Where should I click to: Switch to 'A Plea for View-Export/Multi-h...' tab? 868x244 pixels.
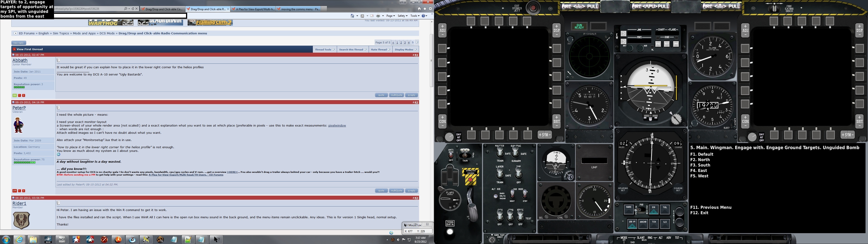point(253,9)
